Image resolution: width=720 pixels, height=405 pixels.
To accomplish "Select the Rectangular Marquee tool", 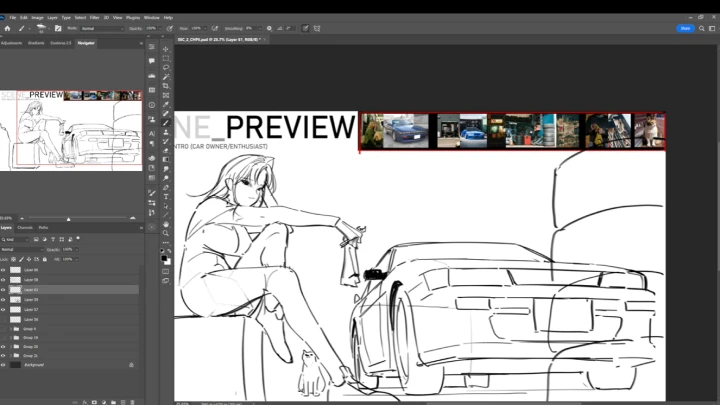I will click(x=166, y=58).
